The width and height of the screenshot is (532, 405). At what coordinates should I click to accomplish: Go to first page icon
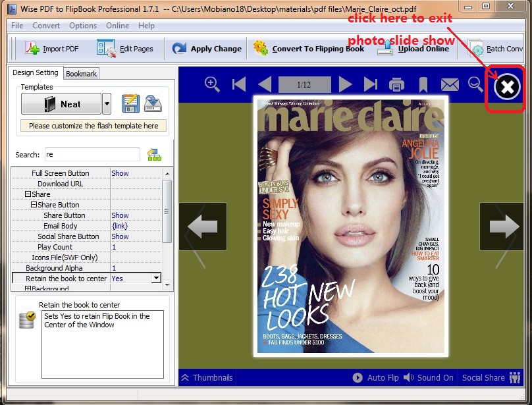tap(239, 84)
